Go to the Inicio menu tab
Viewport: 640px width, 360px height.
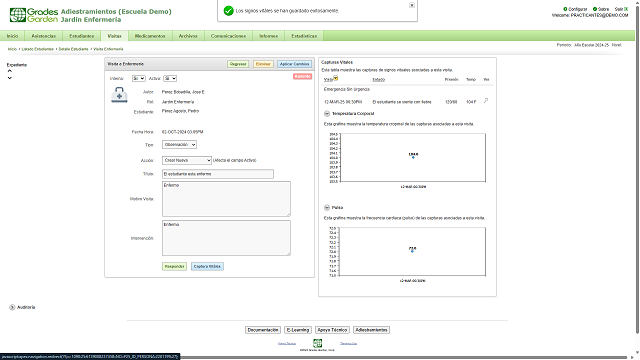(12, 36)
